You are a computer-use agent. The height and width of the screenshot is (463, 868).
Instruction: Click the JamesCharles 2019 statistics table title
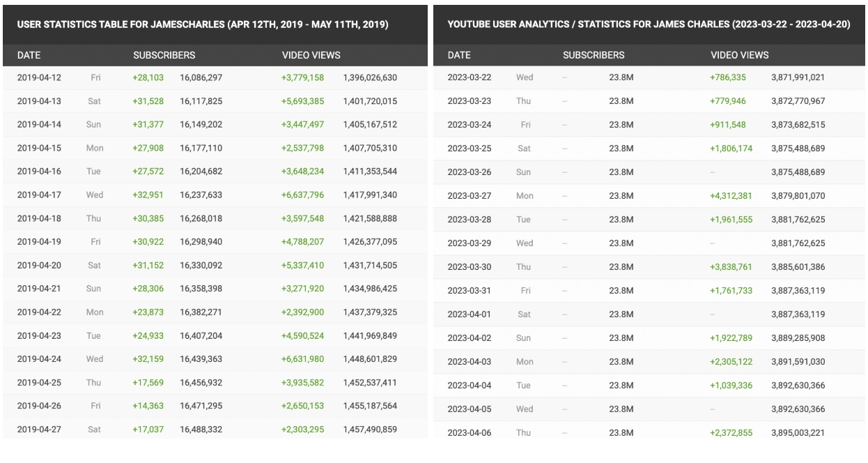203,24
